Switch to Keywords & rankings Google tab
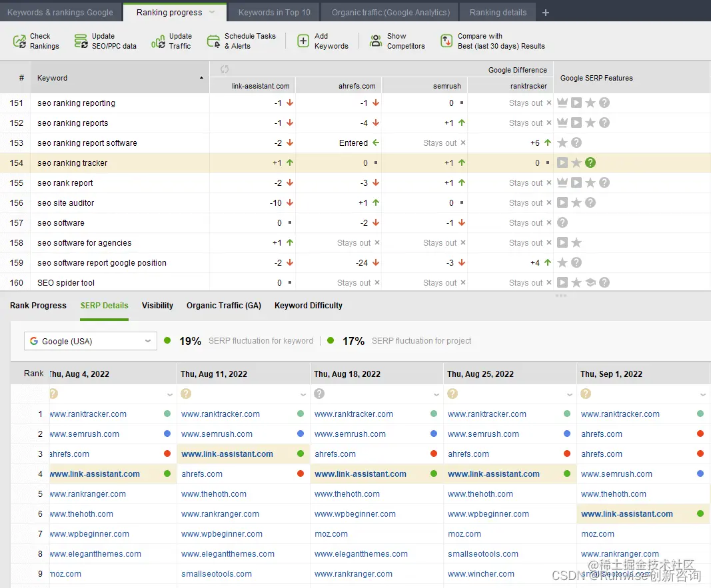Screen dimensions: 711x588 tap(61, 13)
